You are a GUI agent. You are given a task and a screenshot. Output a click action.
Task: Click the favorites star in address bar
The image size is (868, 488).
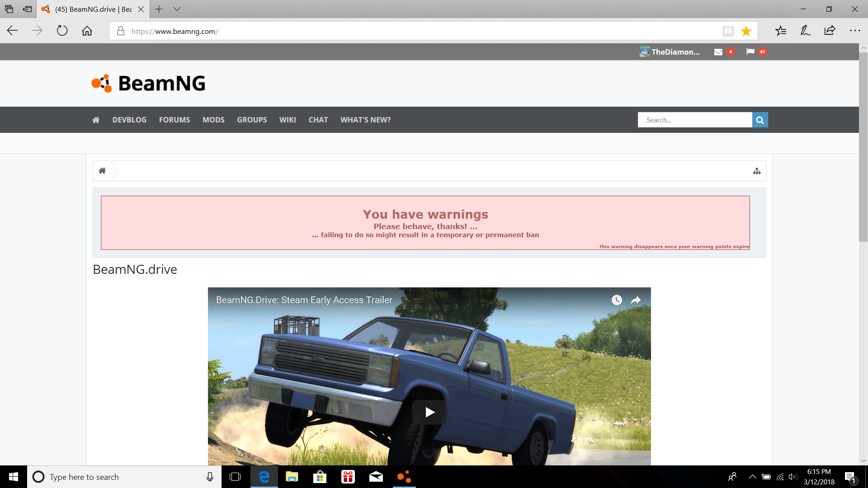[746, 31]
